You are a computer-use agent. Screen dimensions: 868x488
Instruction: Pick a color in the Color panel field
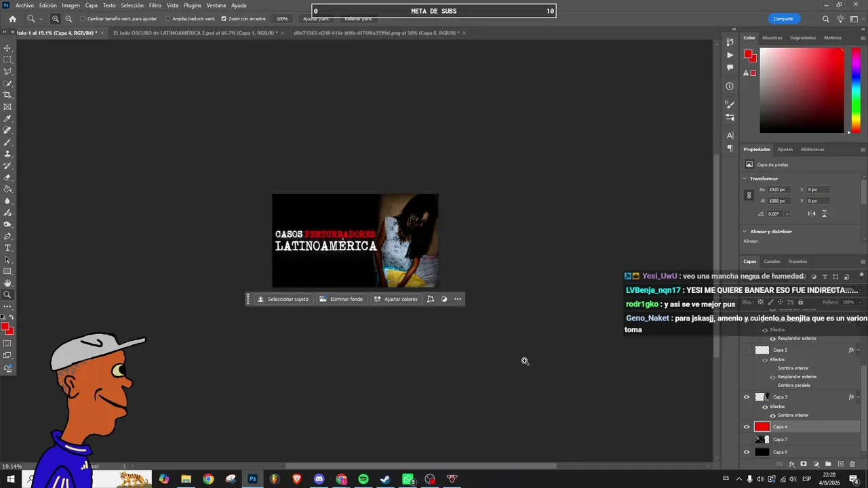click(x=802, y=91)
